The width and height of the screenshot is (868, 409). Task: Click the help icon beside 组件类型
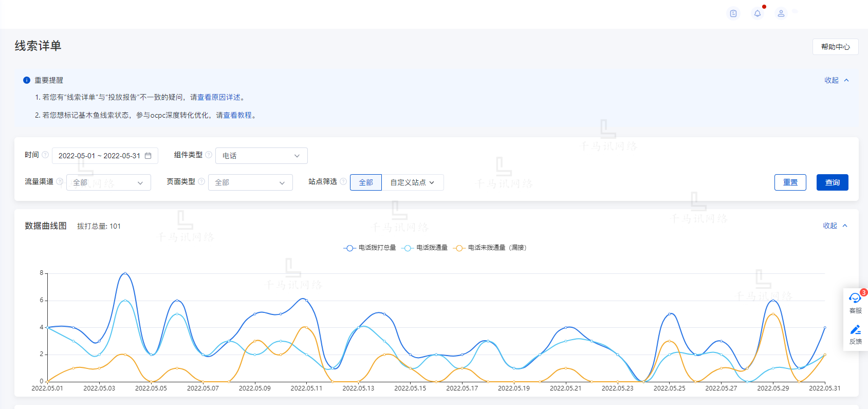209,155
